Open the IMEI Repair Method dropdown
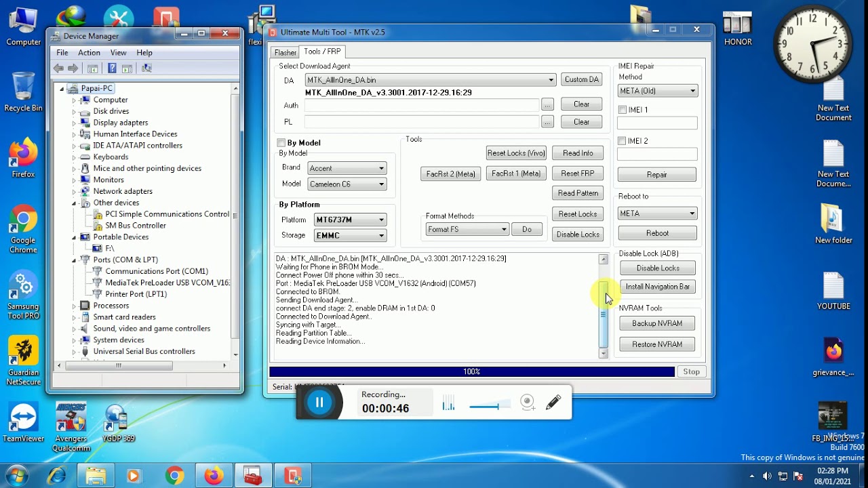 click(x=657, y=91)
